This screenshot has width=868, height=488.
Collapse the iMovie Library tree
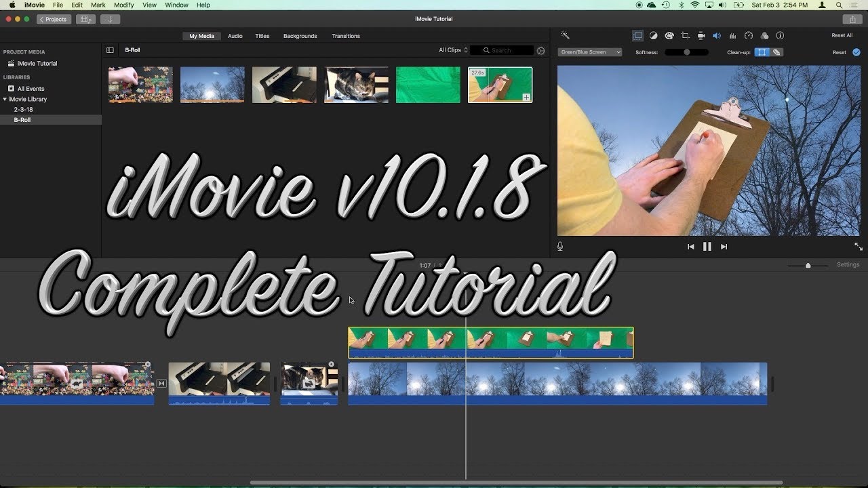(x=5, y=99)
